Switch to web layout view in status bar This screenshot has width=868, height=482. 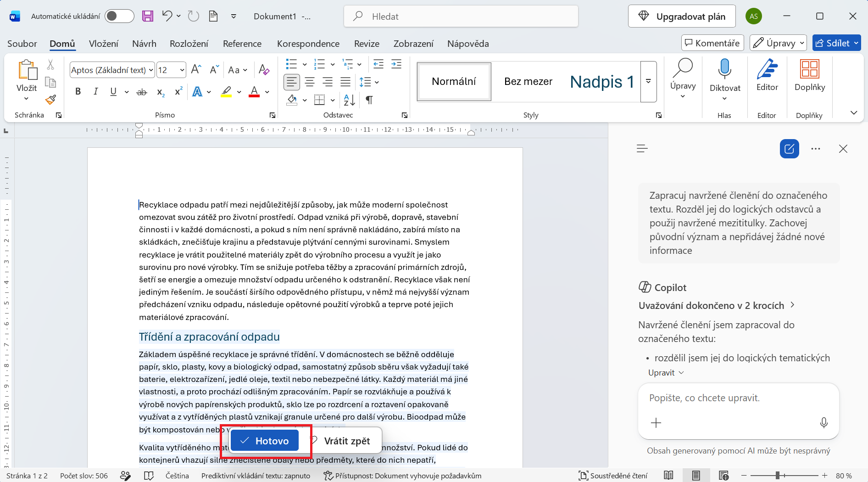point(724,476)
